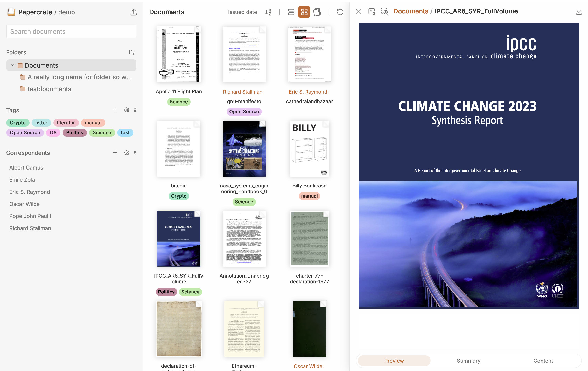The width and height of the screenshot is (588, 371).
Task: Open the share/export icon next to Papercrate demo
Action: coord(133,12)
